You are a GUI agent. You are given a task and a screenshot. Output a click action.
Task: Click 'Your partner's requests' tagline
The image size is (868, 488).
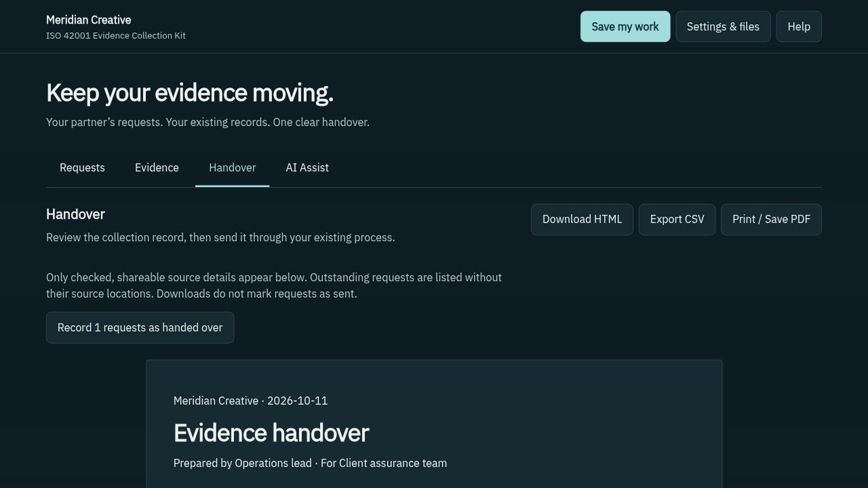pyautogui.click(x=208, y=122)
